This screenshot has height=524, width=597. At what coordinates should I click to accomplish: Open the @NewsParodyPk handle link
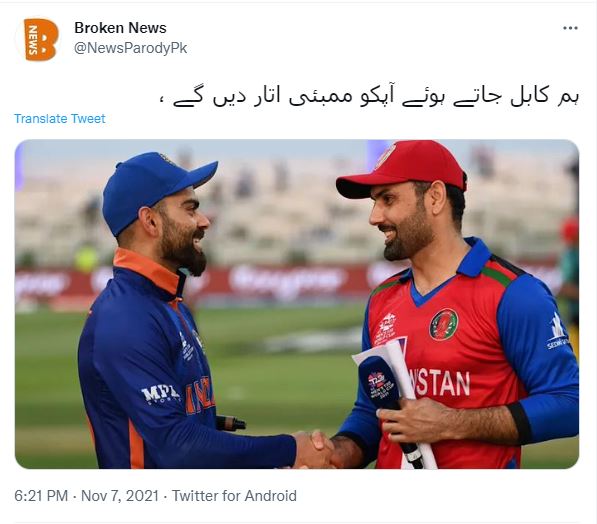(x=131, y=48)
